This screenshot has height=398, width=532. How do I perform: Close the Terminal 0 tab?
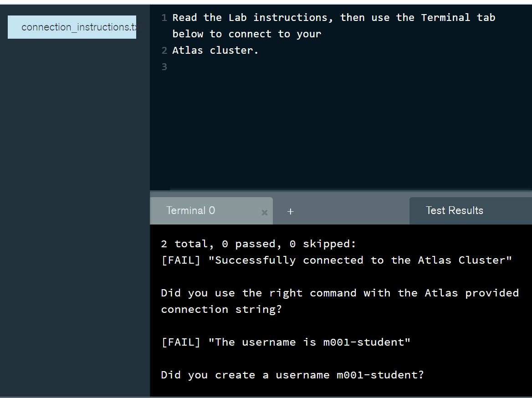point(264,212)
